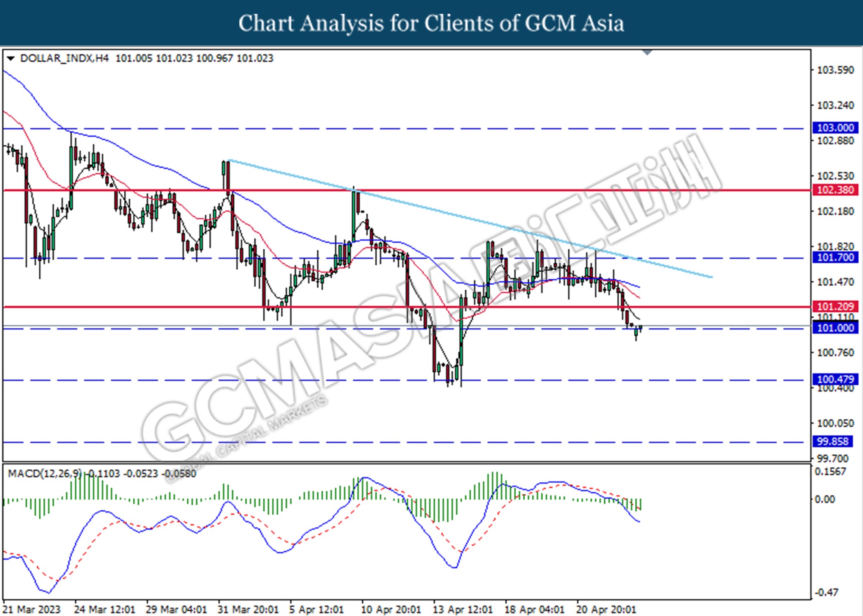Click the MACD(12,26,9) indicator label
Viewport: 863px width, 616px height.
(x=44, y=474)
